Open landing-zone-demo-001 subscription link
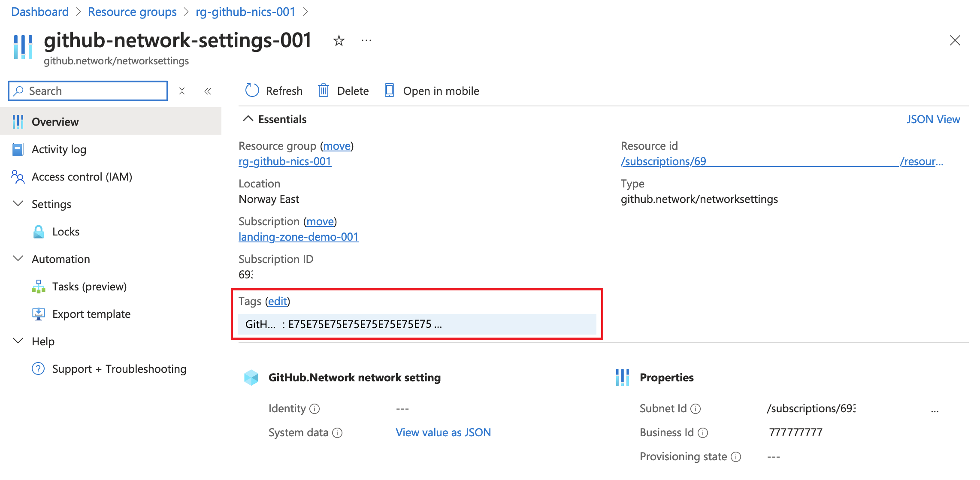The image size is (980, 480). 299,237
